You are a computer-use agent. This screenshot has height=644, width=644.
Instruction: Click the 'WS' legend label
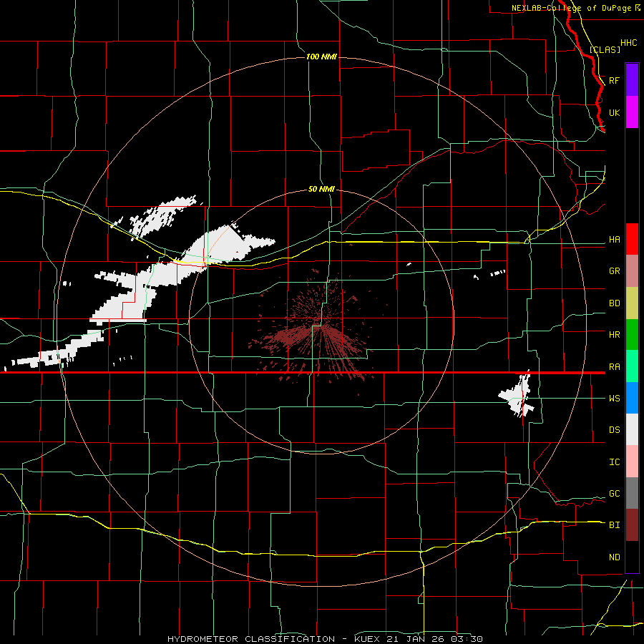(x=614, y=399)
